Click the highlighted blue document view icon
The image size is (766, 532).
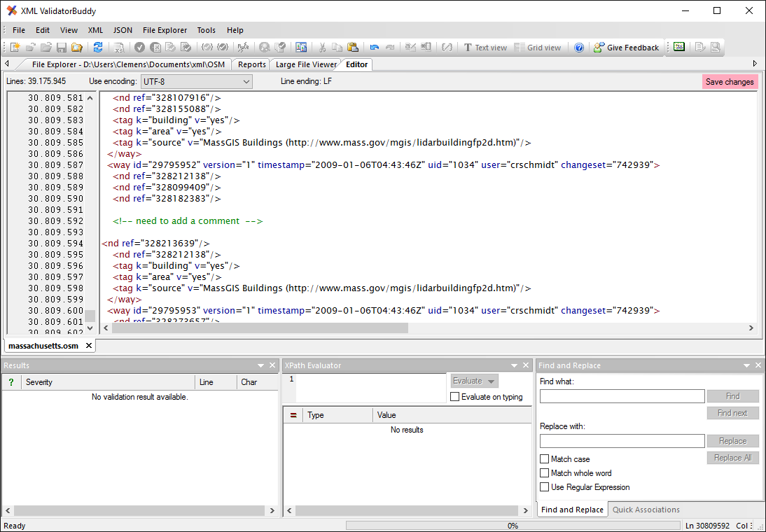pos(301,48)
